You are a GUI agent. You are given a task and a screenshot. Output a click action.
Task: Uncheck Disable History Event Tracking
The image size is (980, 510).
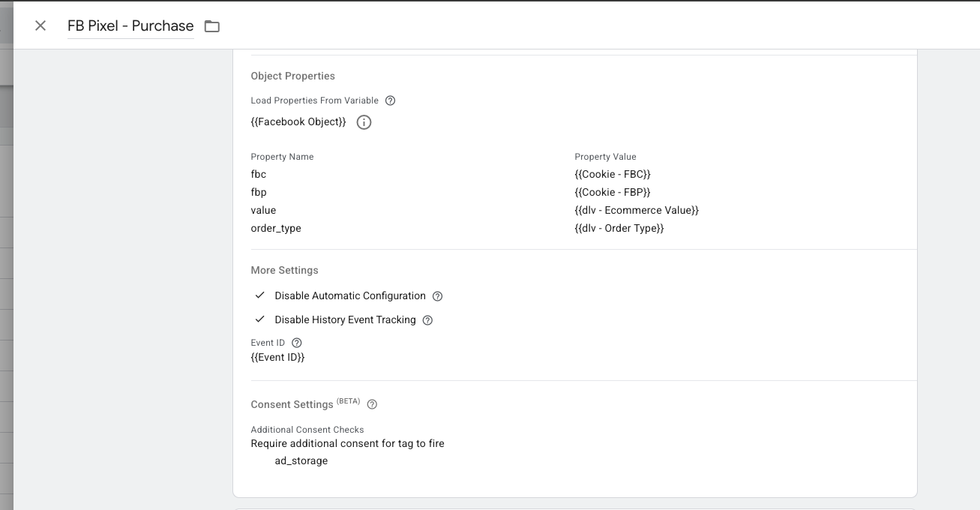(259, 319)
